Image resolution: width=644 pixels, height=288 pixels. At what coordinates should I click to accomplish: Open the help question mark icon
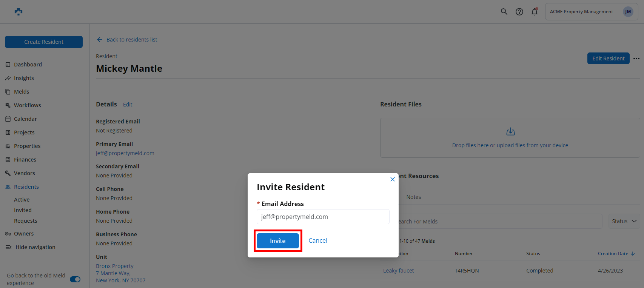519,12
